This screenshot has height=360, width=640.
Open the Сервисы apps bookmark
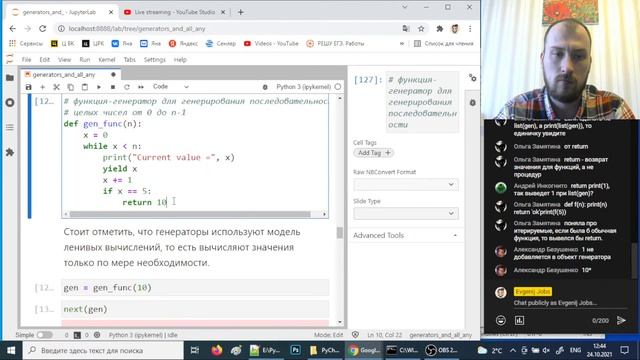pos(26,44)
